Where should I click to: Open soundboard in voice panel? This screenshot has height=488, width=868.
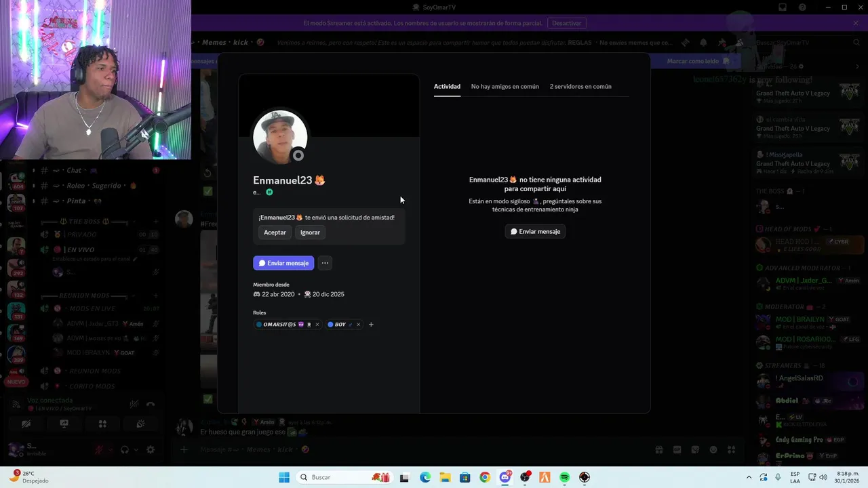click(140, 424)
